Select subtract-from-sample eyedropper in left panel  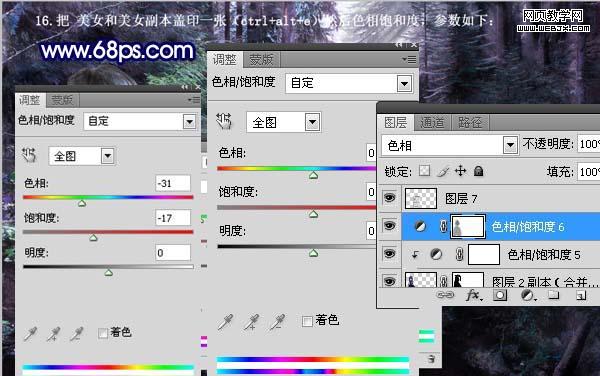pyautogui.click(x=77, y=334)
